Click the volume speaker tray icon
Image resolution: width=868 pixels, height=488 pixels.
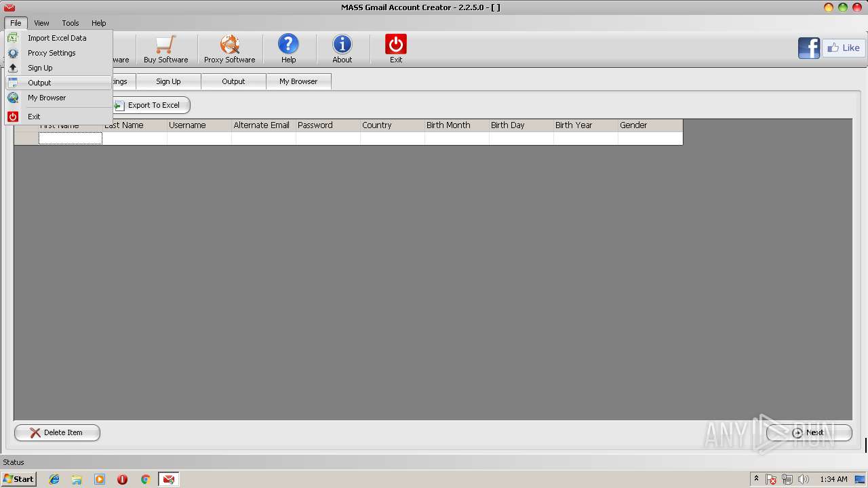coord(804,479)
